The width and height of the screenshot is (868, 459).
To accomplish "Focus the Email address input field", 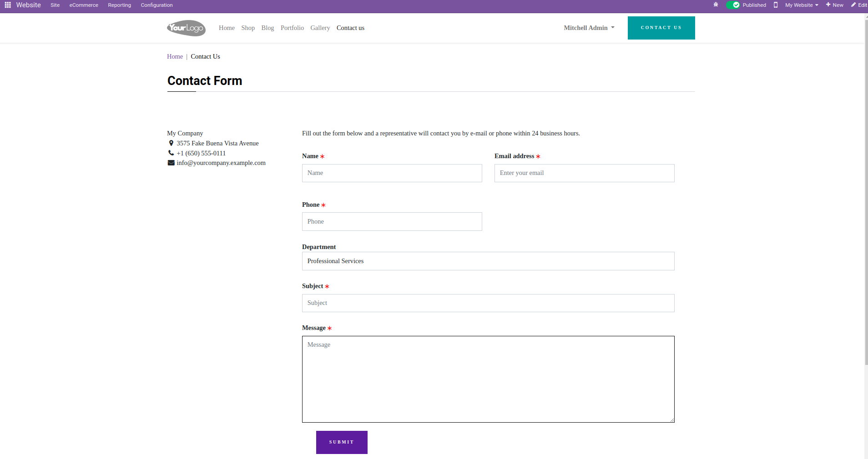I will 584,173.
